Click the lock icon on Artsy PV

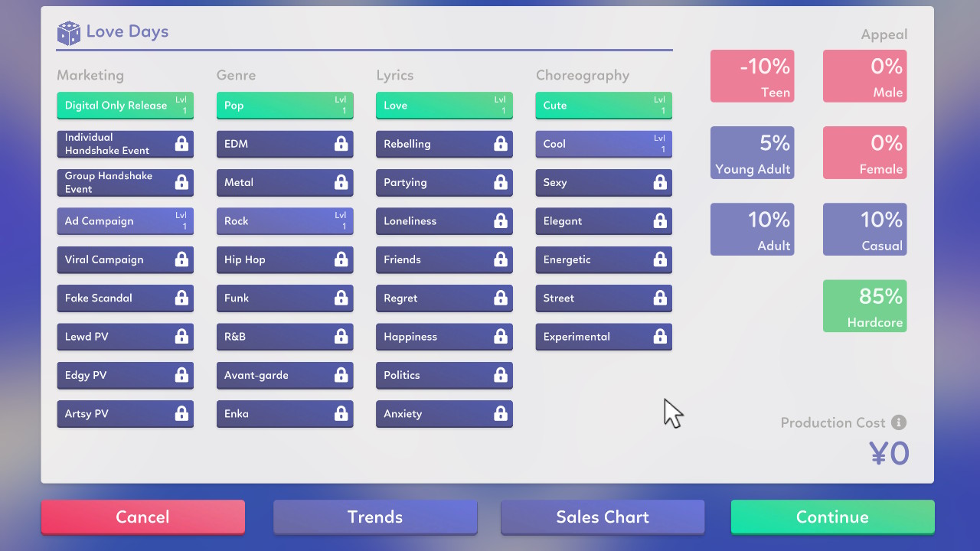click(181, 413)
